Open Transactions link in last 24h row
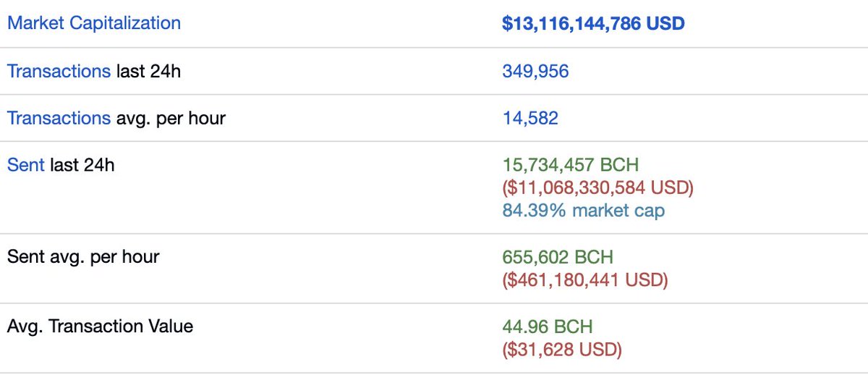The width and height of the screenshot is (868, 375). pyautogui.click(x=59, y=71)
